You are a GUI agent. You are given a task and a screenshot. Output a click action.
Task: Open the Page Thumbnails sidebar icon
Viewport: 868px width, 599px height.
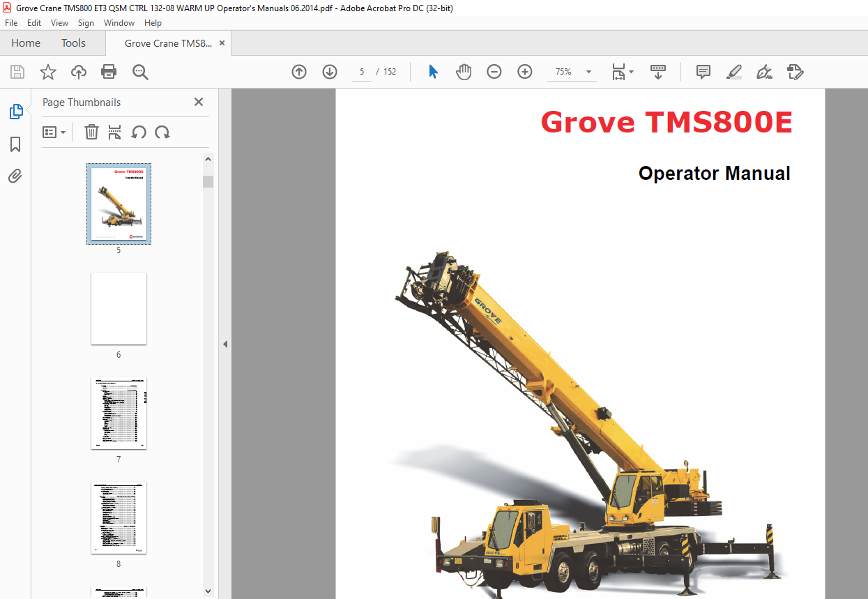pos(15,112)
